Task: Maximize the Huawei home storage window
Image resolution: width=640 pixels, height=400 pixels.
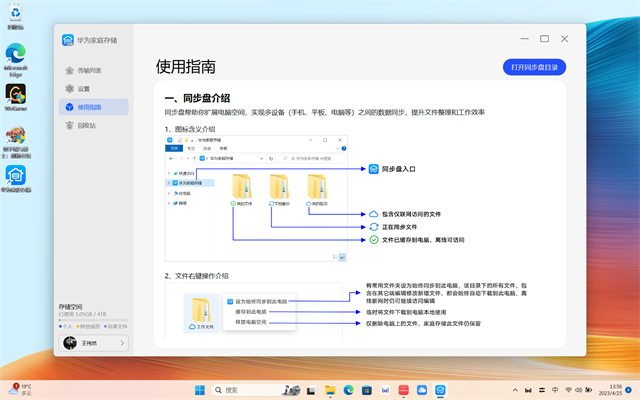Action: click(x=544, y=39)
